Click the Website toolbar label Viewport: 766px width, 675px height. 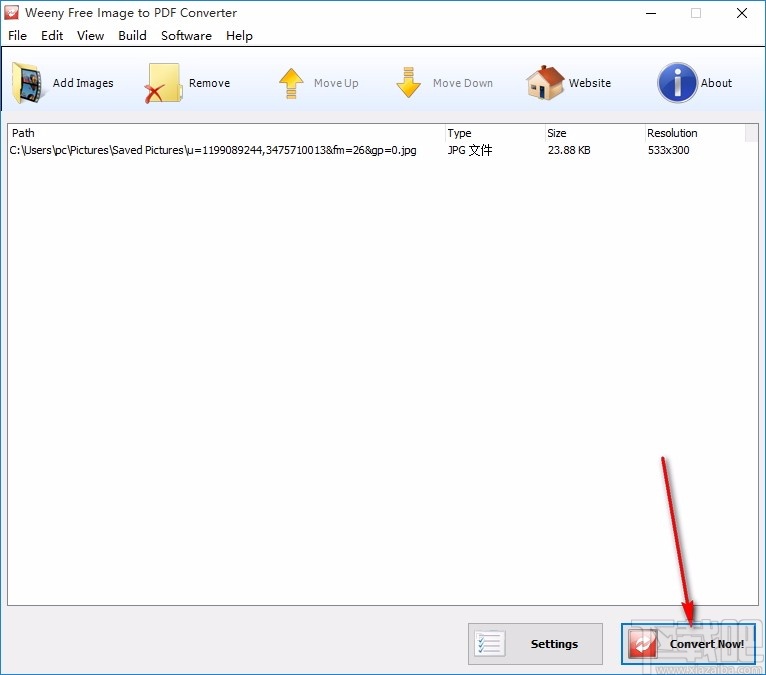tap(590, 83)
